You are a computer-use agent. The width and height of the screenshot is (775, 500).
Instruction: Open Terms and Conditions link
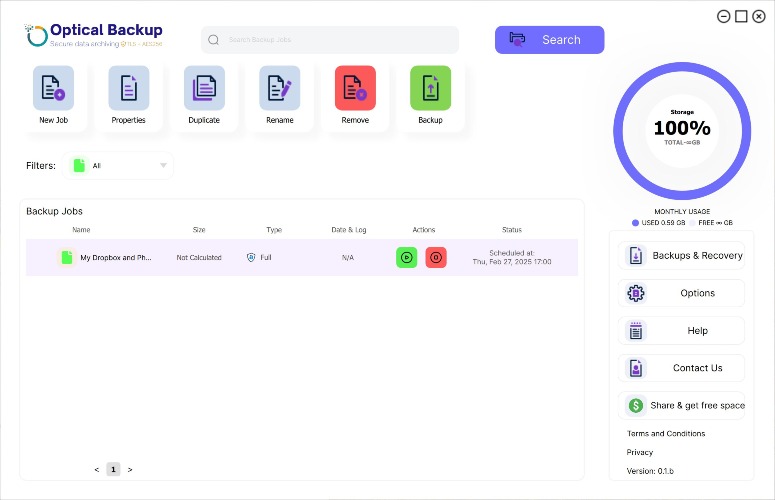point(666,433)
